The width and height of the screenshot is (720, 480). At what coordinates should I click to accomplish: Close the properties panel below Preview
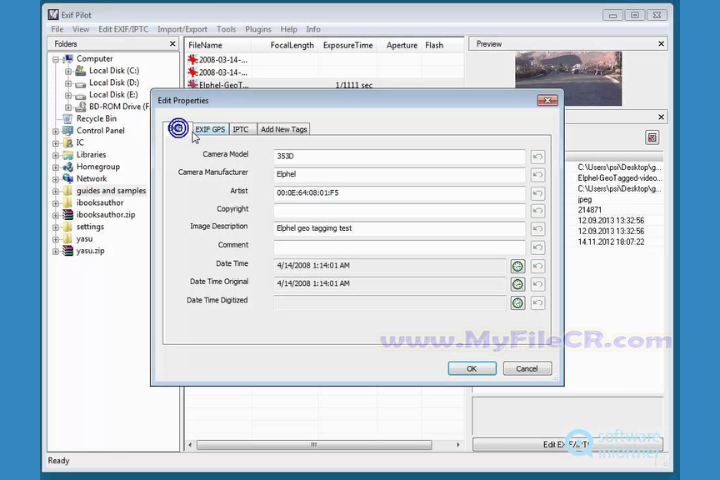[661, 117]
